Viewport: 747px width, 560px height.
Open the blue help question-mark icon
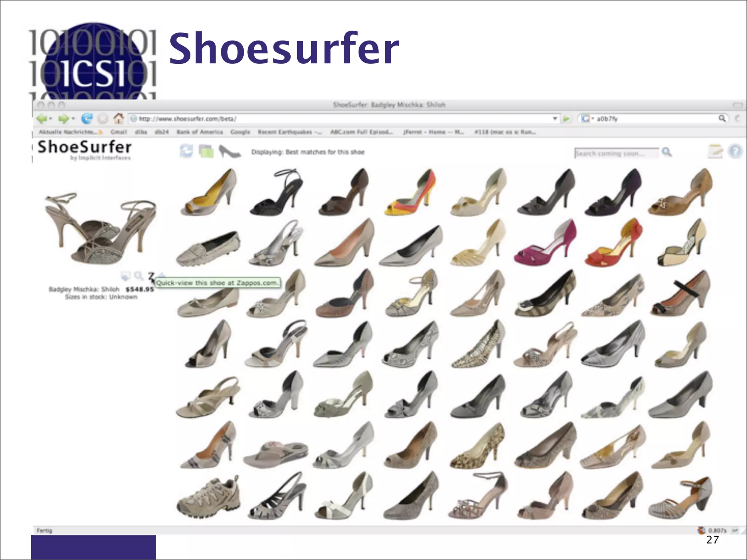pos(735,151)
